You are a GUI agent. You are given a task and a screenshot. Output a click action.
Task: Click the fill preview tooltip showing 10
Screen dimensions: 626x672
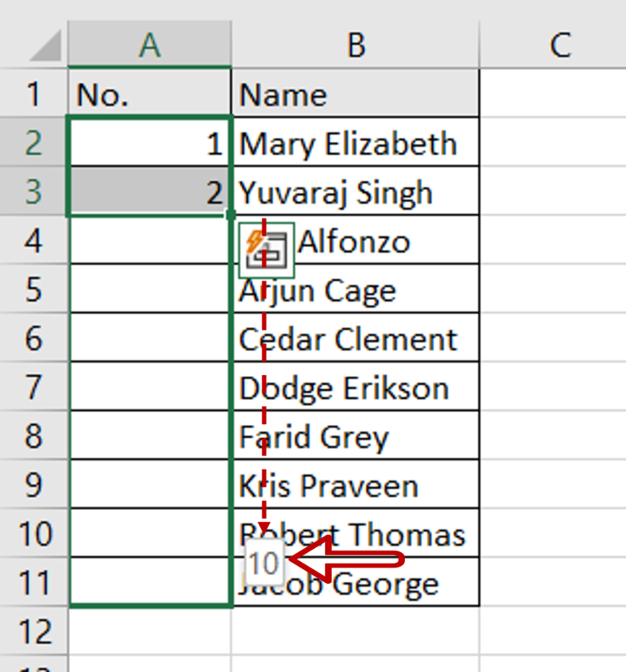click(263, 559)
